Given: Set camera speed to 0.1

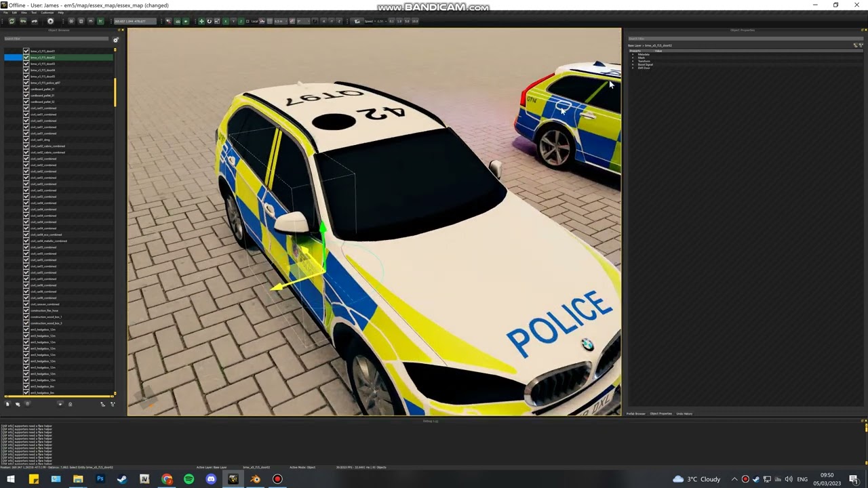Looking at the screenshot, I should tap(391, 21).
